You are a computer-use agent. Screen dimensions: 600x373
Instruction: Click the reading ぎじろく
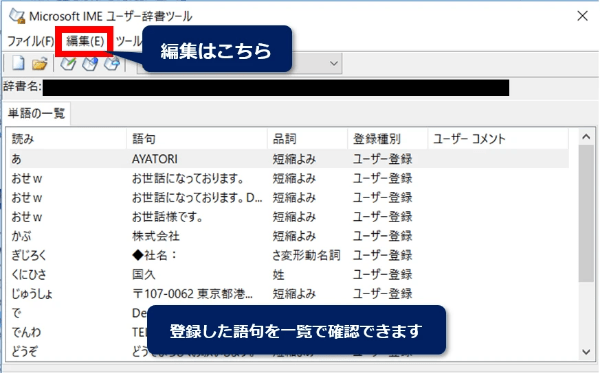pyautogui.click(x=29, y=255)
